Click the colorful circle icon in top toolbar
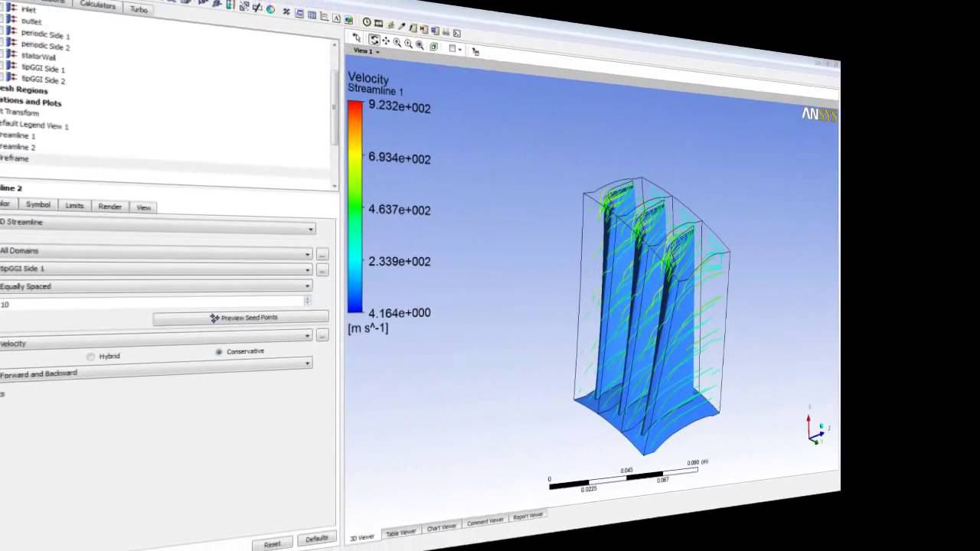The image size is (980, 551). point(270,9)
